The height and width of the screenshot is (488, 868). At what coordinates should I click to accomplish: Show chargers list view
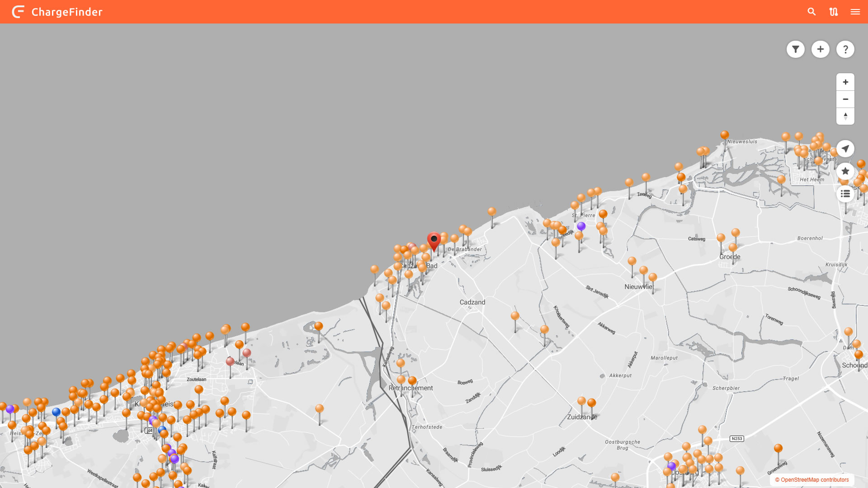pos(845,194)
